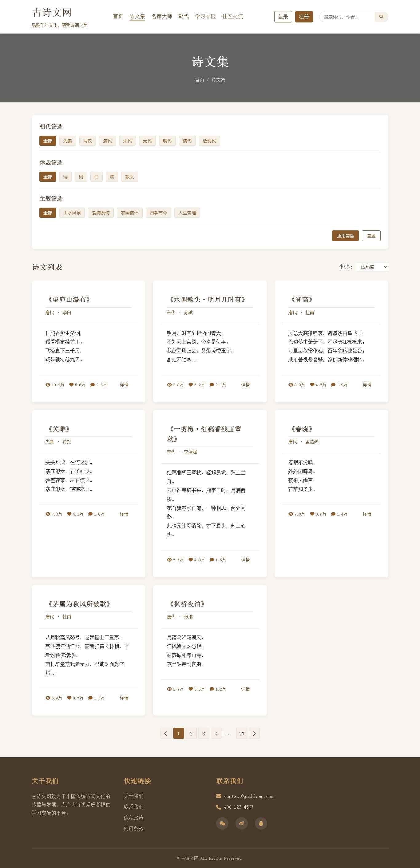This screenshot has width=420, height=868.
Task: Focus the poem search input field
Action: pos(347,17)
